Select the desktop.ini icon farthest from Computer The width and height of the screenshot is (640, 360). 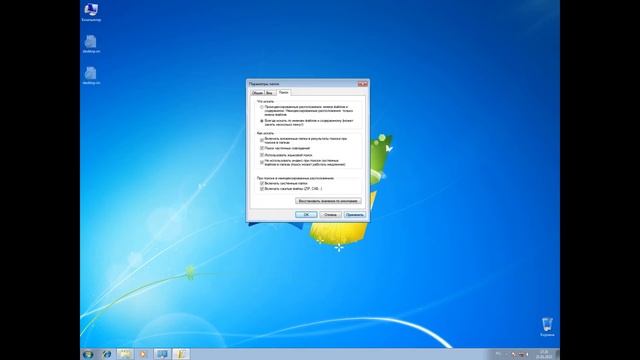(x=91, y=76)
